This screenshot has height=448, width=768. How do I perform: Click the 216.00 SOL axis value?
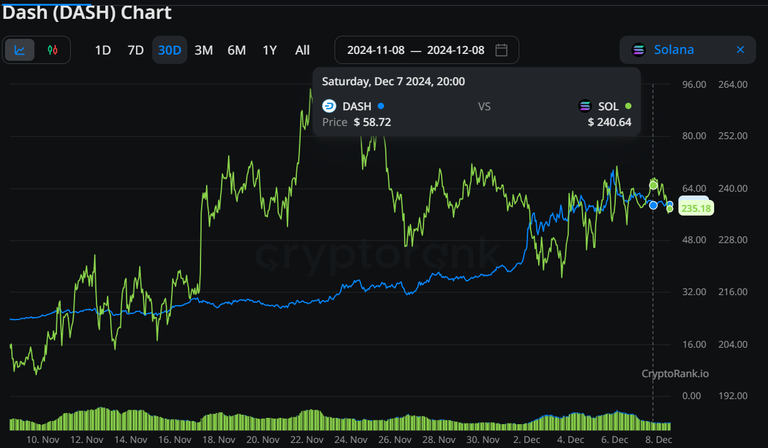coord(733,291)
